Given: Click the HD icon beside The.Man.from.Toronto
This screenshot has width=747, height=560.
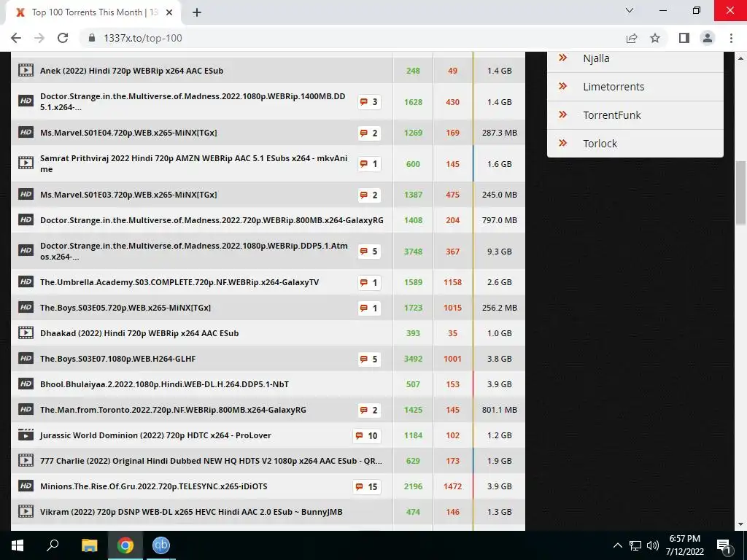Looking at the screenshot, I should (x=26, y=410).
